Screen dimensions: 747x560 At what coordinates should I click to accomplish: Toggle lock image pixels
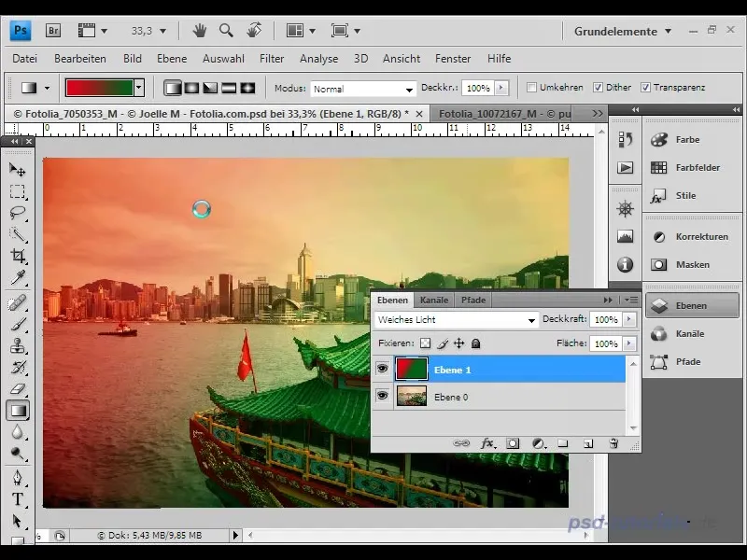(x=443, y=343)
